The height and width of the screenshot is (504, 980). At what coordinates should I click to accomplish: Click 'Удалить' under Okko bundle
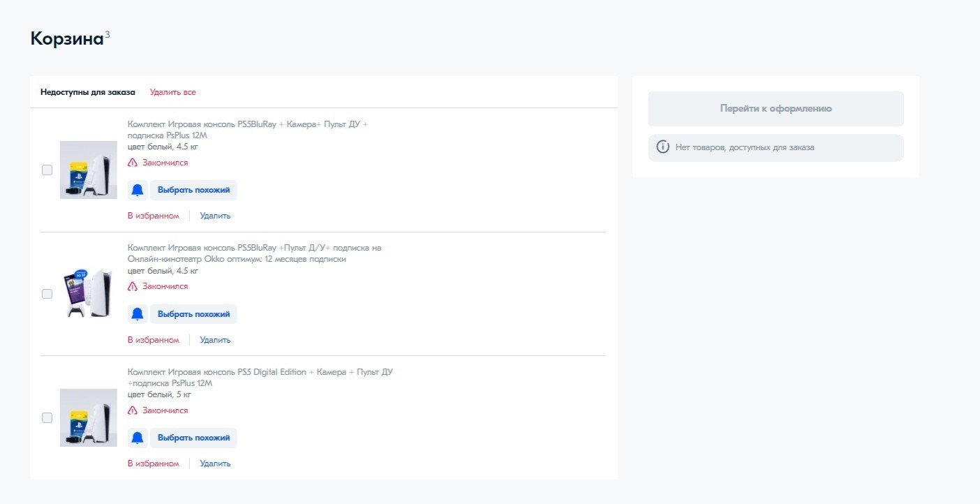tap(215, 340)
